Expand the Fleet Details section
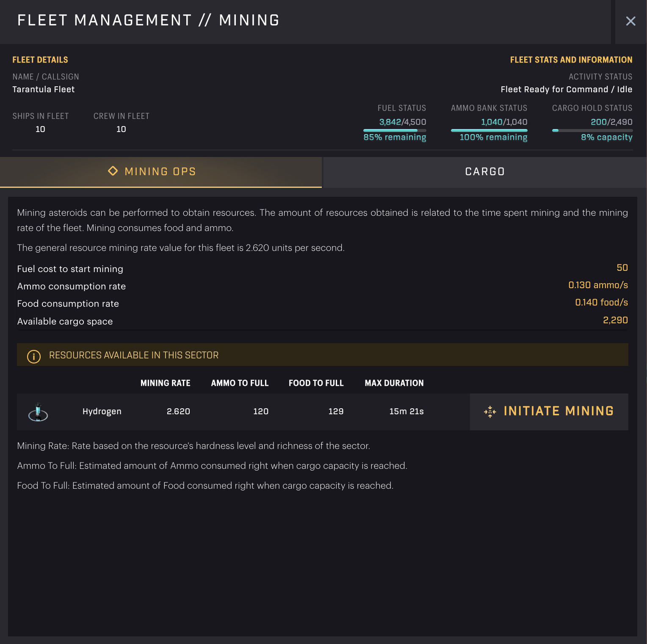Screen dimensions: 647x644 pyautogui.click(x=41, y=60)
